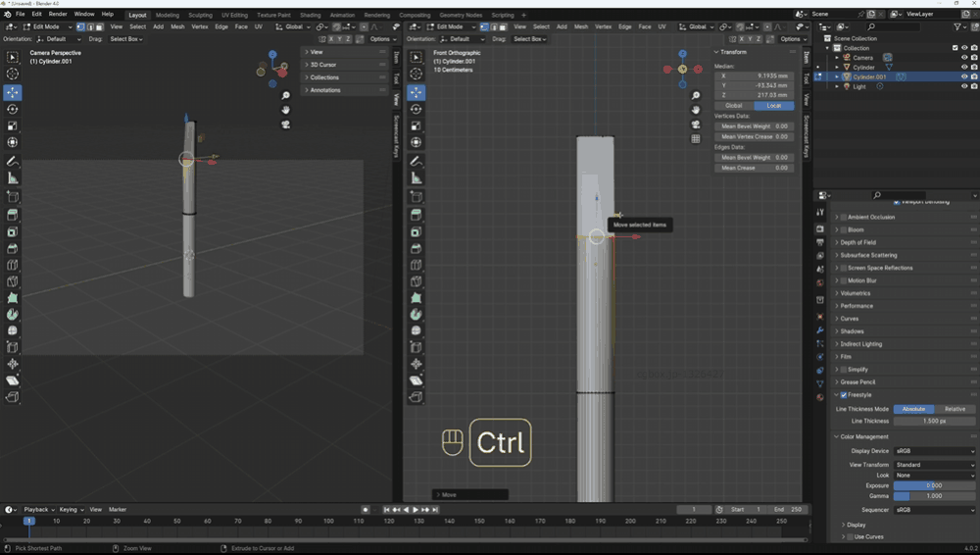The width and height of the screenshot is (980, 555).
Task: Click the play animation button in timeline
Action: pos(416,510)
